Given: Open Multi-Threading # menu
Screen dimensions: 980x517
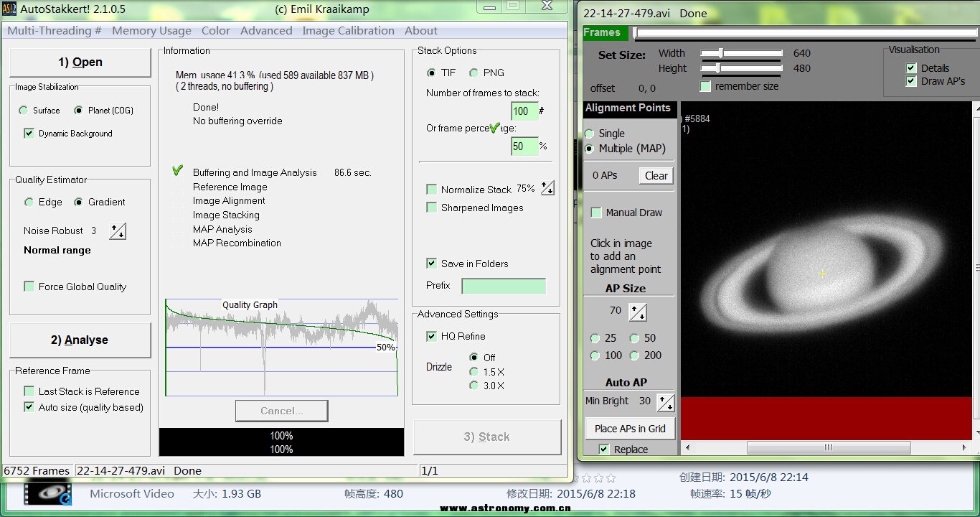Looking at the screenshot, I should [x=55, y=31].
